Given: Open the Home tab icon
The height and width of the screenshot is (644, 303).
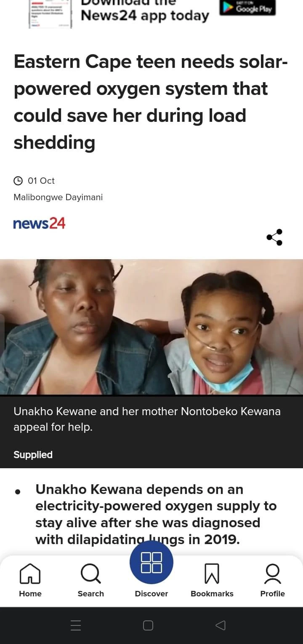Looking at the screenshot, I should 30,574.
